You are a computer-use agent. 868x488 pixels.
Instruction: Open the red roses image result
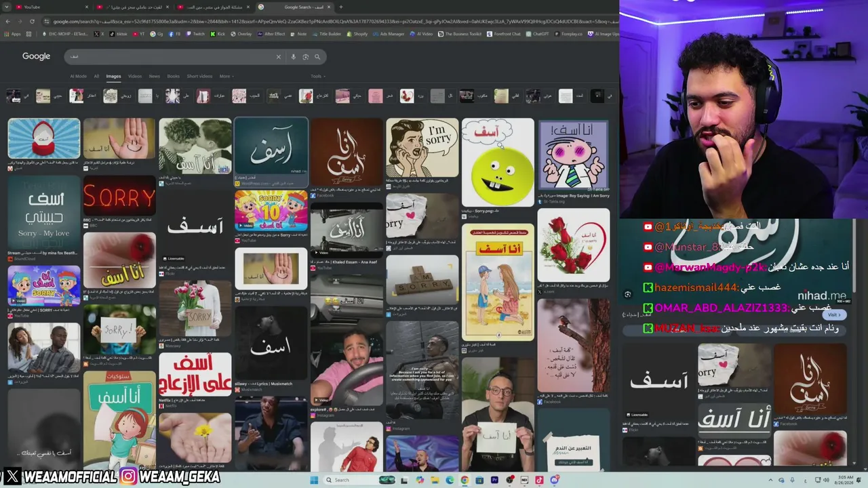[573, 245]
